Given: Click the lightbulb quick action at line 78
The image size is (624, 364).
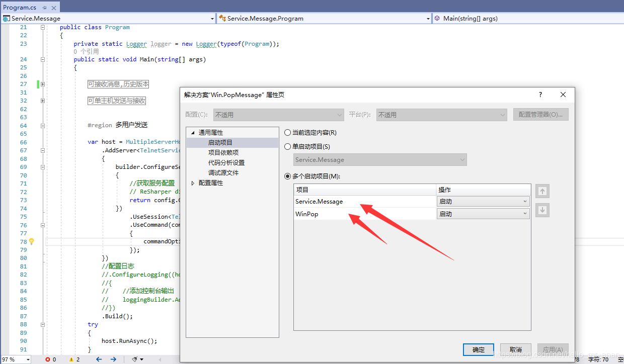Looking at the screenshot, I should [x=31, y=241].
